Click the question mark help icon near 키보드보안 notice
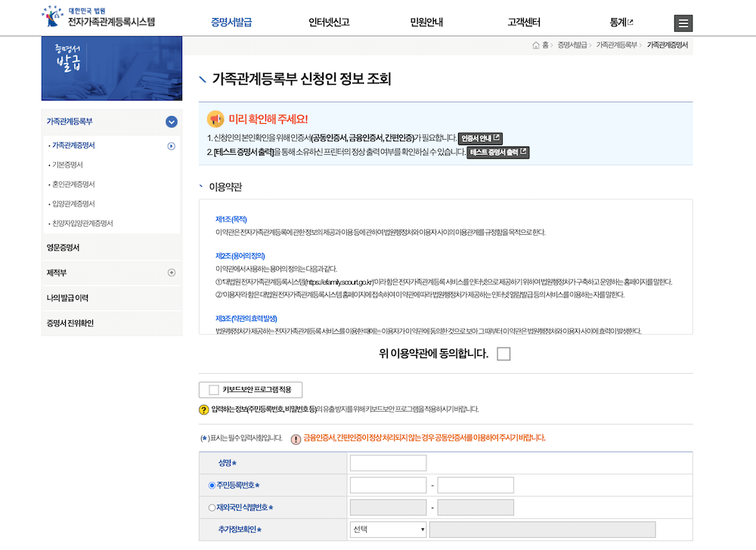 (x=205, y=410)
